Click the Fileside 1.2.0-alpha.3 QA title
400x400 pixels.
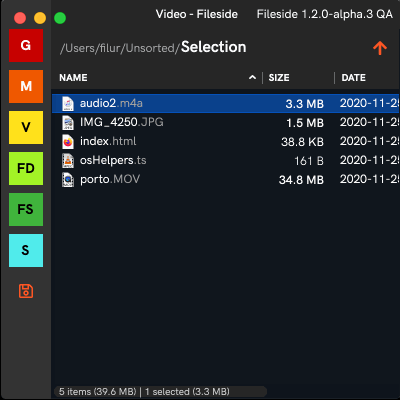pyautogui.click(x=325, y=14)
